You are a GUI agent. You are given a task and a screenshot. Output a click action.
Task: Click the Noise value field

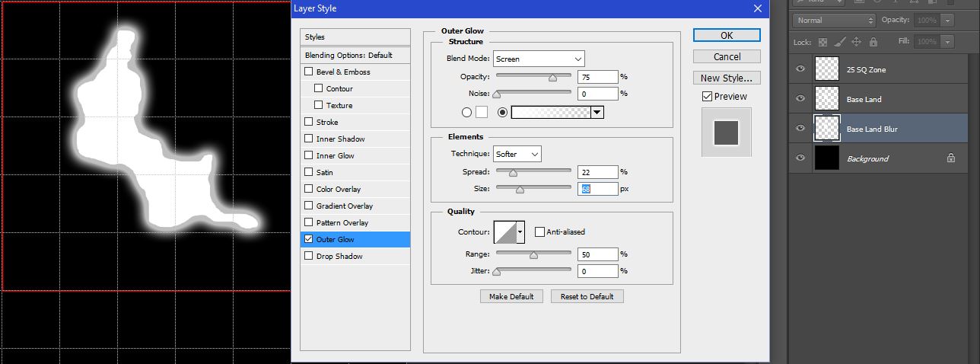(x=597, y=94)
